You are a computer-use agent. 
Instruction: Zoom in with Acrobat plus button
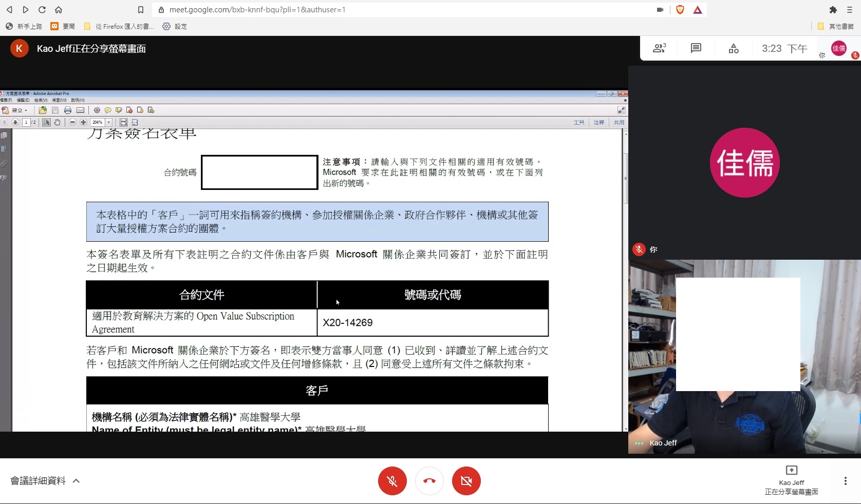[x=83, y=122]
